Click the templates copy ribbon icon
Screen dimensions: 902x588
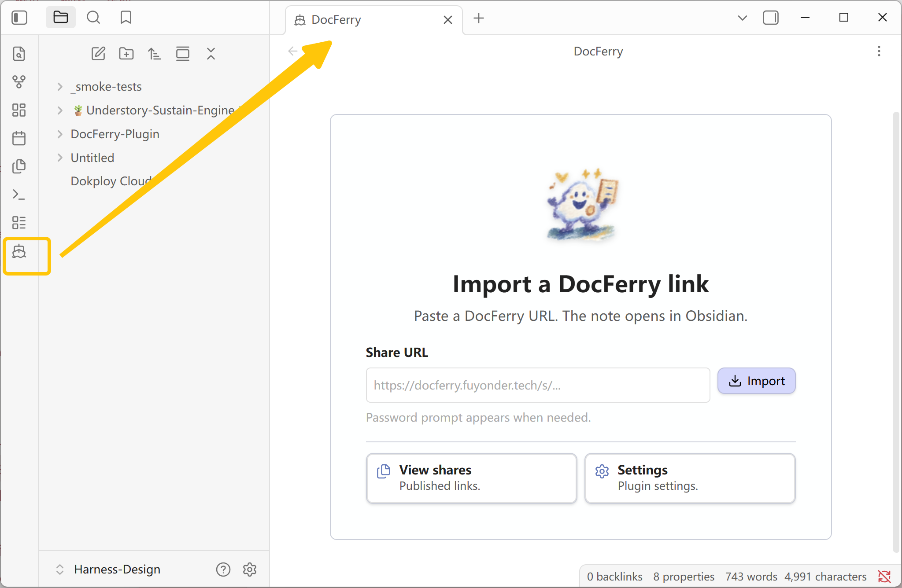coord(19,166)
